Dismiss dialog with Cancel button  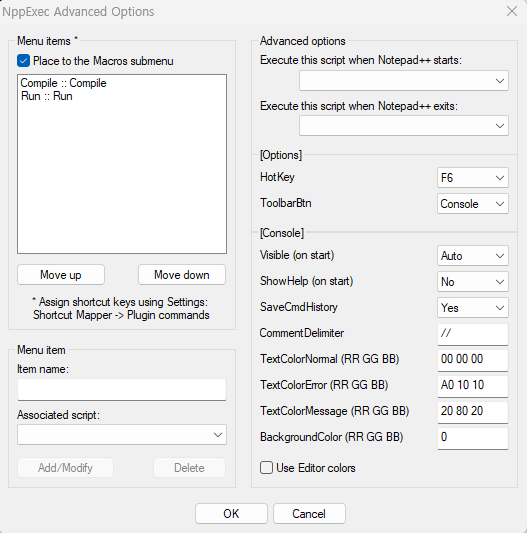tap(309, 514)
